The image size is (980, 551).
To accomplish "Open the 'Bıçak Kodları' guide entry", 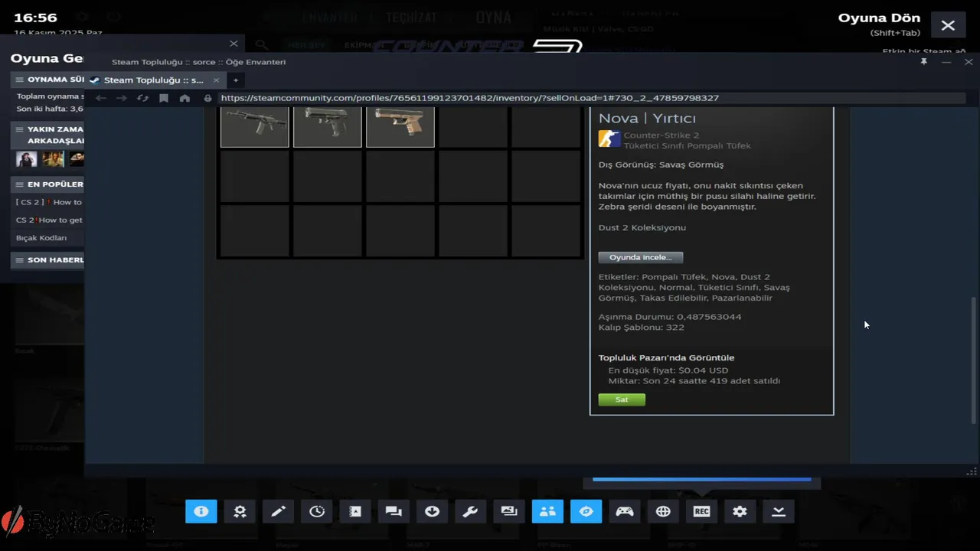I will point(41,238).
